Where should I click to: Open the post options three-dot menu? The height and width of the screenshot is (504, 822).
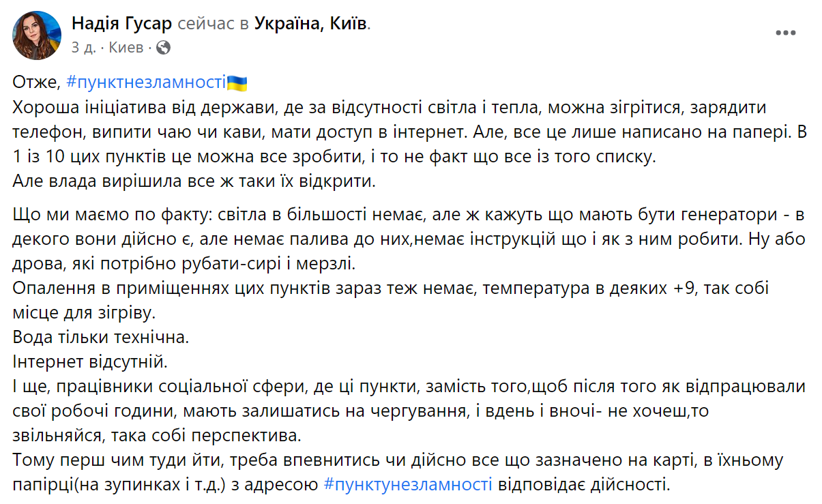786,33
